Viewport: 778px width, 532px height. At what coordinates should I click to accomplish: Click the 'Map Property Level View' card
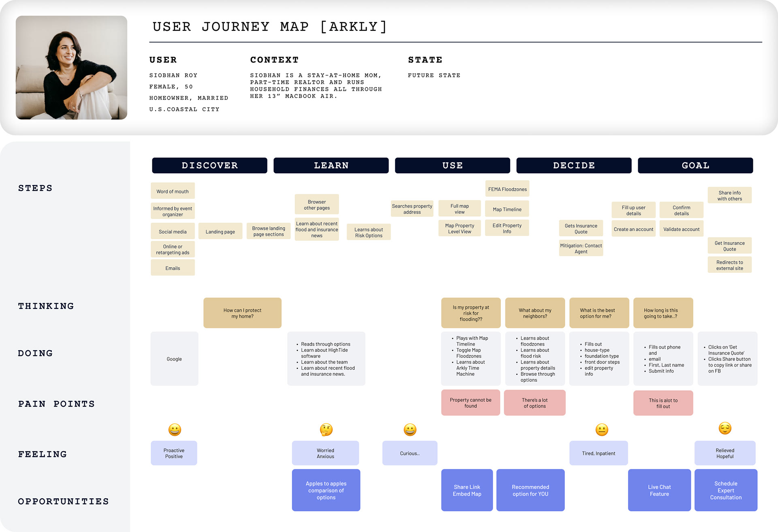(460, 228)
